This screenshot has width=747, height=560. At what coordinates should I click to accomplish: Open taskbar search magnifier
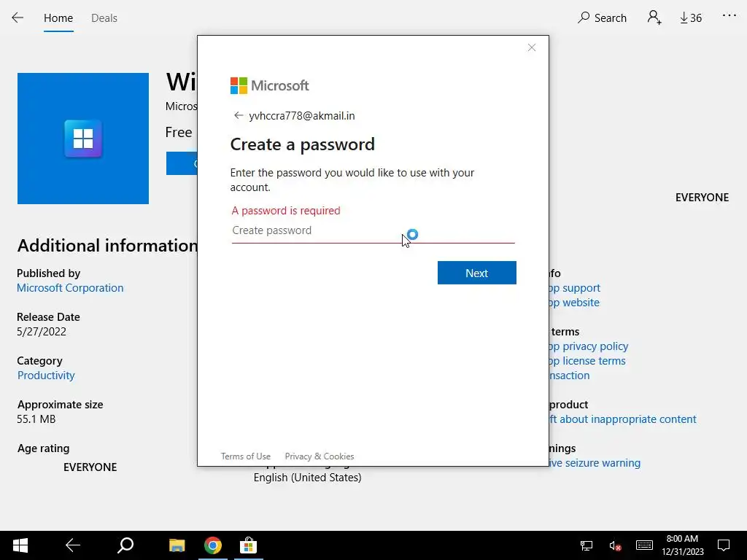pyautogui.click(x=125, y=545)
